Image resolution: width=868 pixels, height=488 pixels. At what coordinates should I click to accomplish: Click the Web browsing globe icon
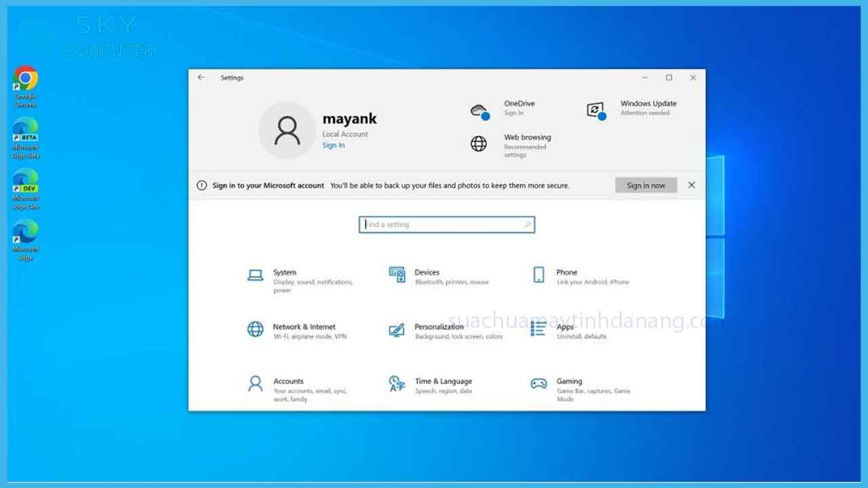[x=479, y=144]
